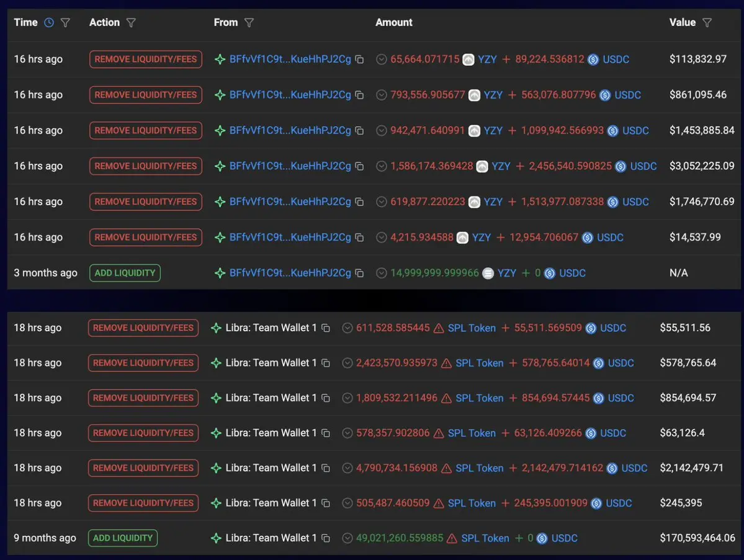Copy address in the $113,832.97 row

[360, 60]
